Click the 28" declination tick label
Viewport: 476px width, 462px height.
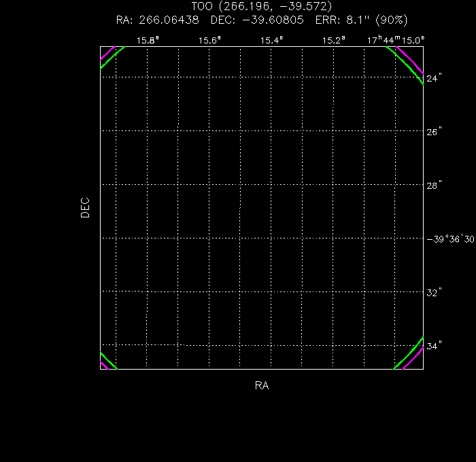tap(434, 185)
